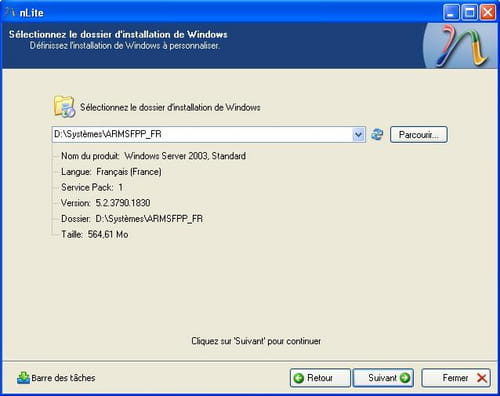This screenshot has height=396, width=500.
Task: Click the Barre des tâches tray icon
Action: point(23,378)
